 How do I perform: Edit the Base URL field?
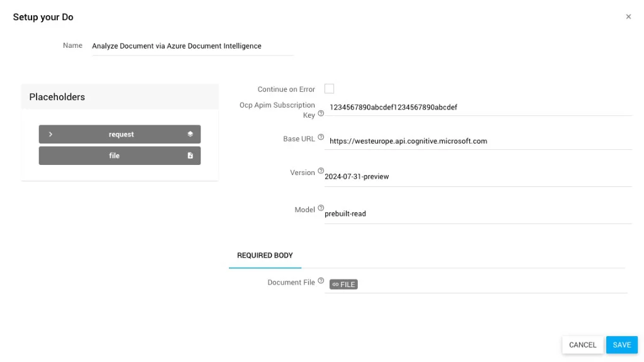(x=478, y=141)
